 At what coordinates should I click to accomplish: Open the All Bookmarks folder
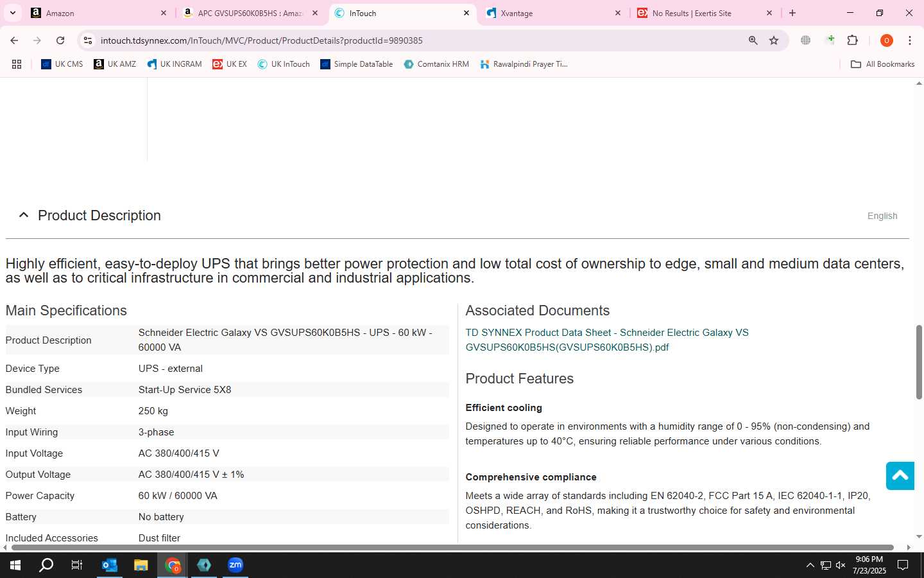tap(882, 64)
